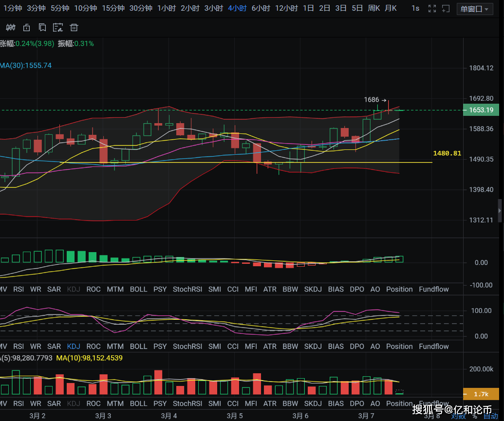Click the green 1653.19 current price tag
The image size is (504, 421).
481,110
